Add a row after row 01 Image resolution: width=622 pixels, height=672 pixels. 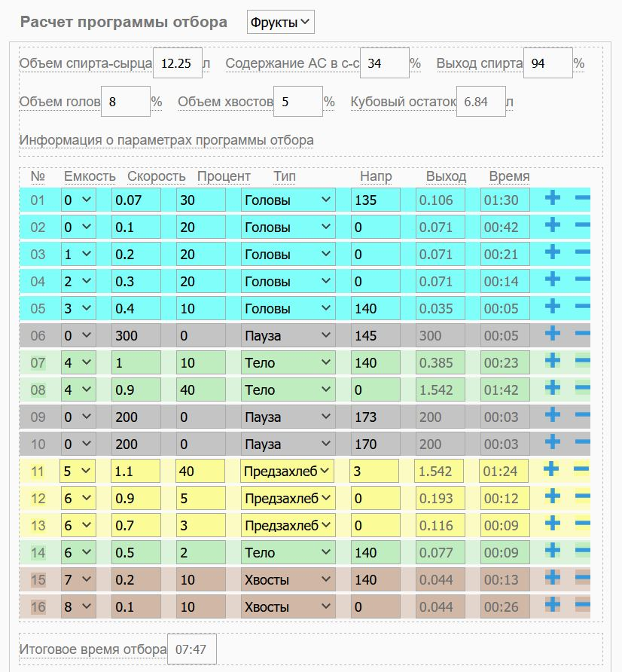click(x=553, y=198)
